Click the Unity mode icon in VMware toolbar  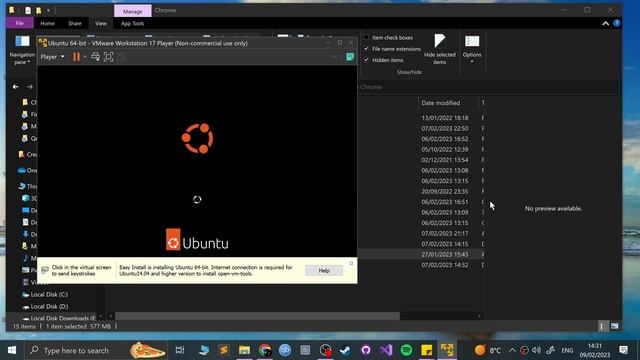[x=122, y=57]
